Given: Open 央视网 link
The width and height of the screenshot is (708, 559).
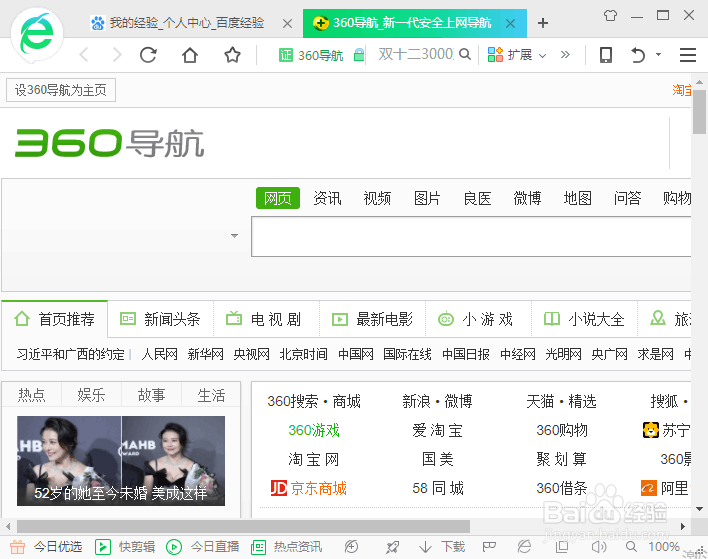Looking at the screenshot, I should (x=251, y=354).
